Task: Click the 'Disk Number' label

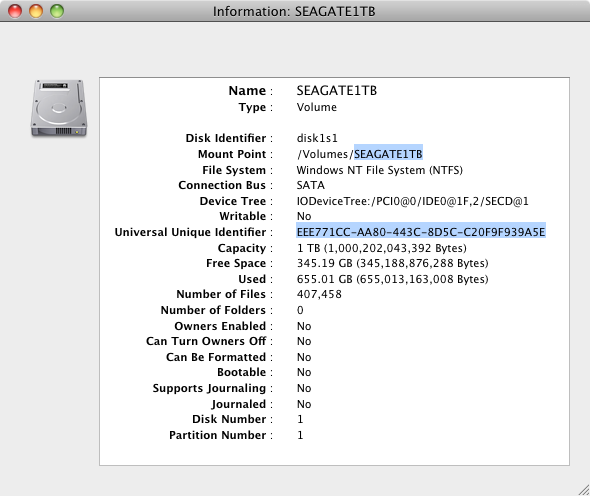Action: pyautogui.click(x=229, y=419)
